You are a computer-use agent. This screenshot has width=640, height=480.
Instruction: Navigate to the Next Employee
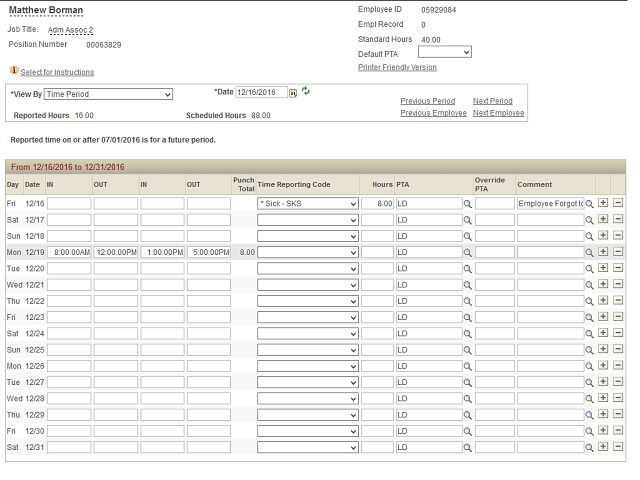(x=498, y=113)
